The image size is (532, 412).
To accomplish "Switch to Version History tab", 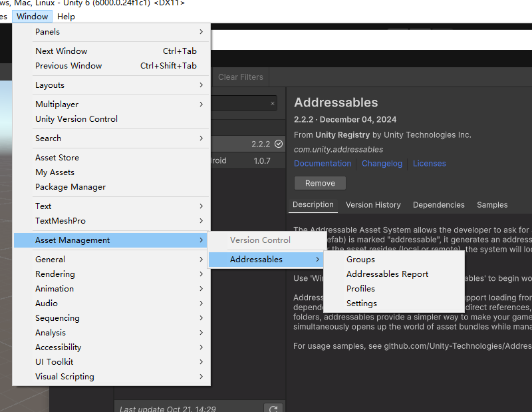I will (x=373, y=205).
